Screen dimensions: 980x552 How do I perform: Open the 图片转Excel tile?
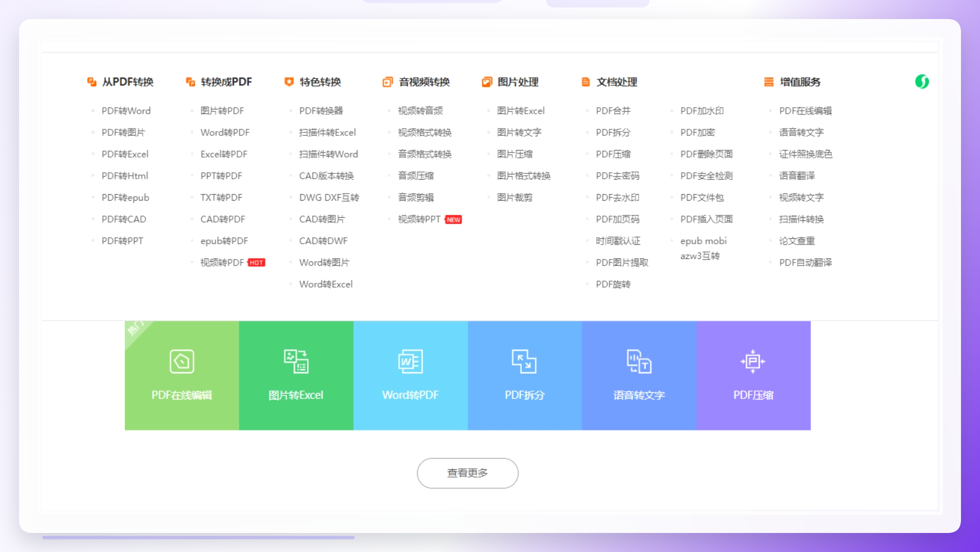click(x=296, y=376)
